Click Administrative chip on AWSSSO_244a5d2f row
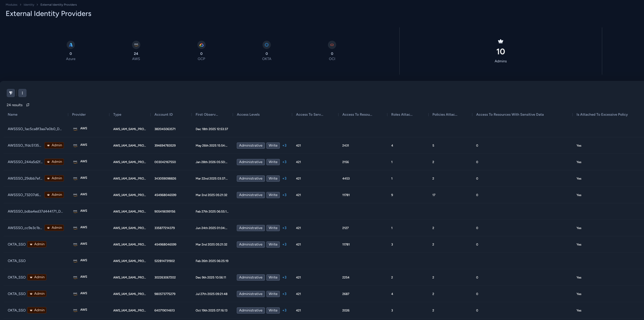The image size is (644, 320). 250,162
